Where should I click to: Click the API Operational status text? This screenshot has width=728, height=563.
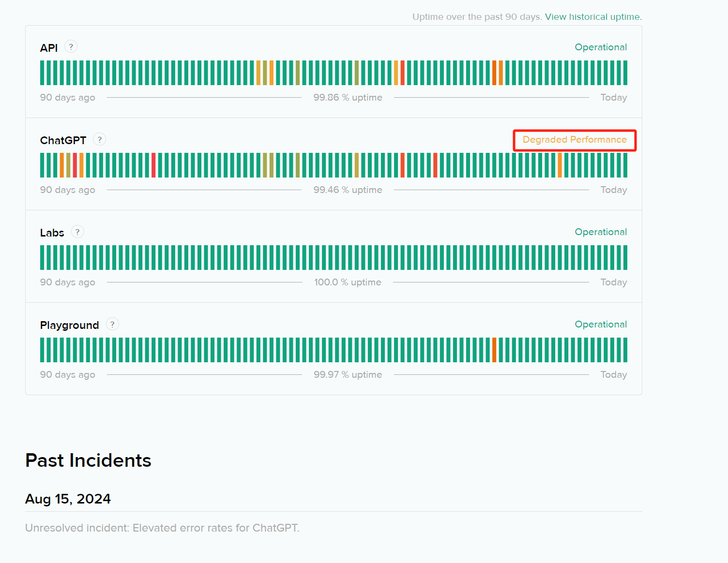(601, 47)
